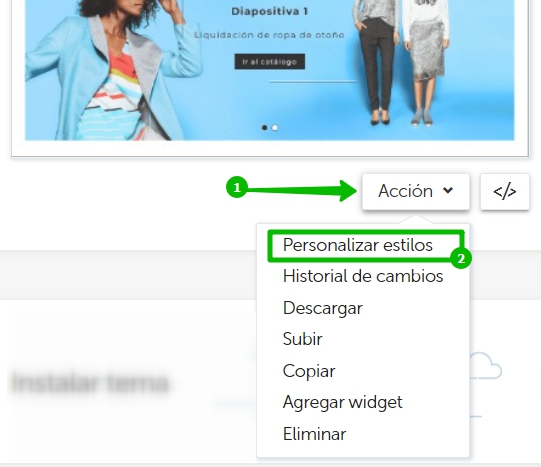Screen dimensions: 541x467
Task: Click the green step 2 badge
Action: 461,258
